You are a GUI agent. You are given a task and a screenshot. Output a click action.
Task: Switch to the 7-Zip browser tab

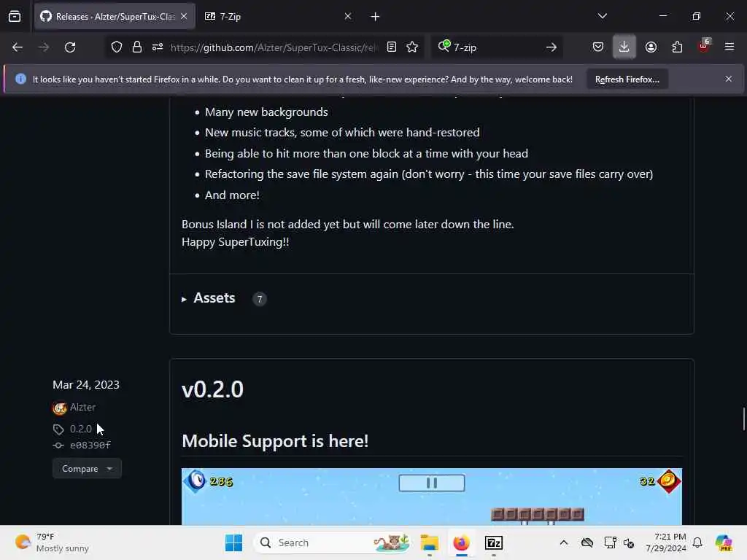[278, 16]
